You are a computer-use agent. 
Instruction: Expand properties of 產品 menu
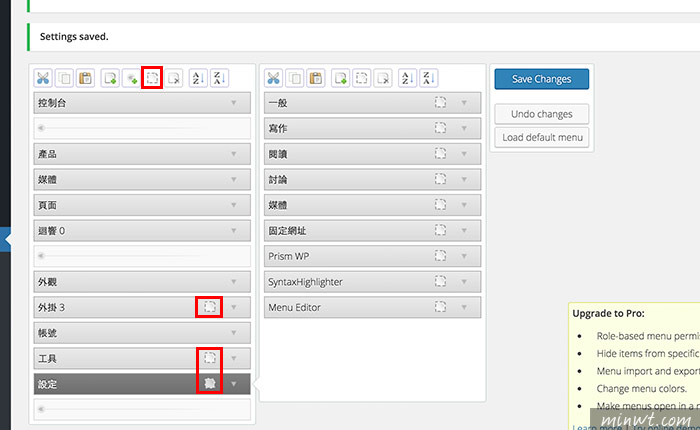[233, 154]
